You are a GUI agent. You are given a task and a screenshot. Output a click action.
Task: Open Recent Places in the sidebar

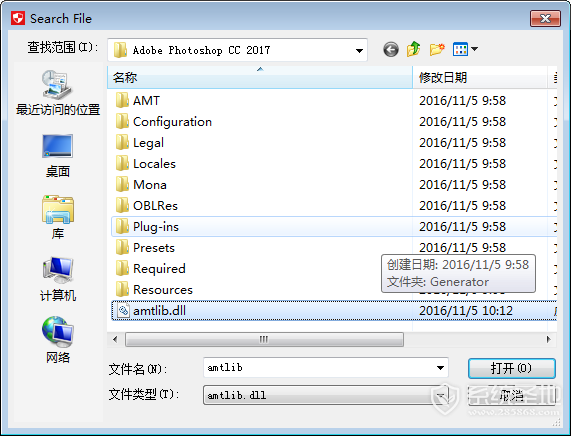[58, 93]
